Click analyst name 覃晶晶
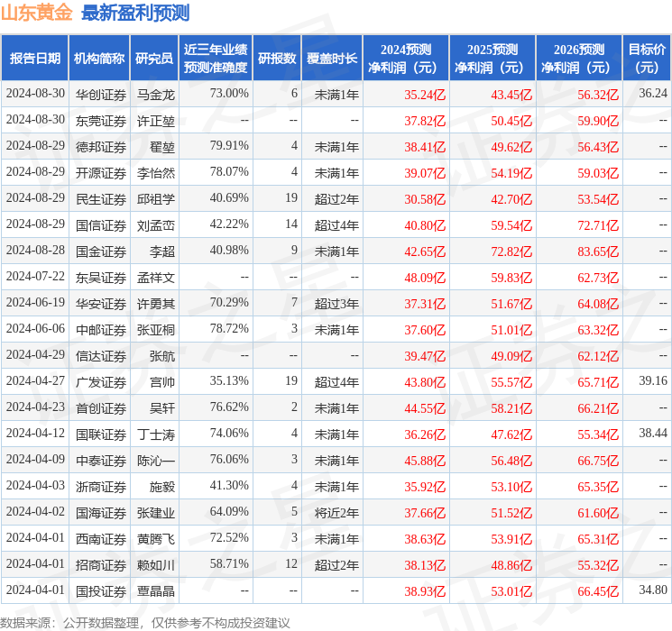 point(156,591)
